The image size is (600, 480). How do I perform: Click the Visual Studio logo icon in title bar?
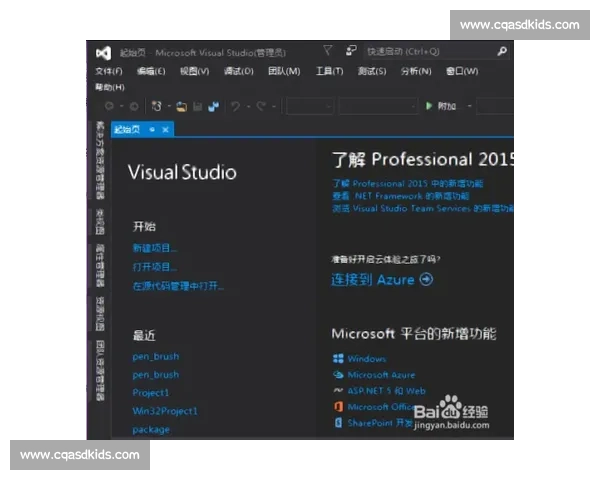103,53
